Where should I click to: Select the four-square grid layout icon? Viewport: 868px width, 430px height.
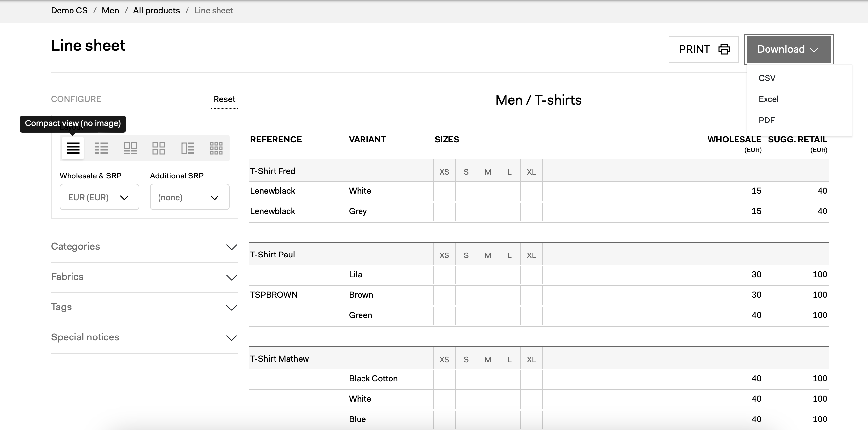click(x=159, y=148)
